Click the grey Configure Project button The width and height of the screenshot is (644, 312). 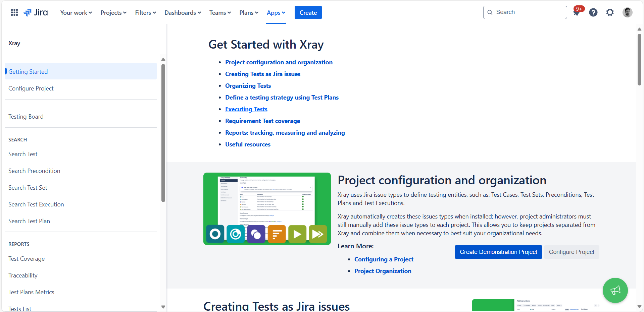point(572,252)
